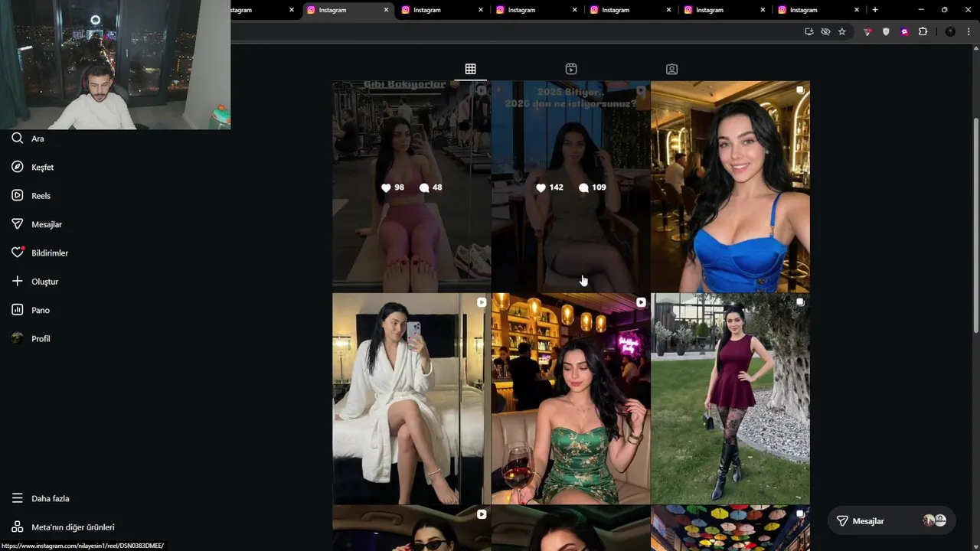
Task: Open '2026 dan ne istiyorsunuz' reel
Action: (570, 187)
